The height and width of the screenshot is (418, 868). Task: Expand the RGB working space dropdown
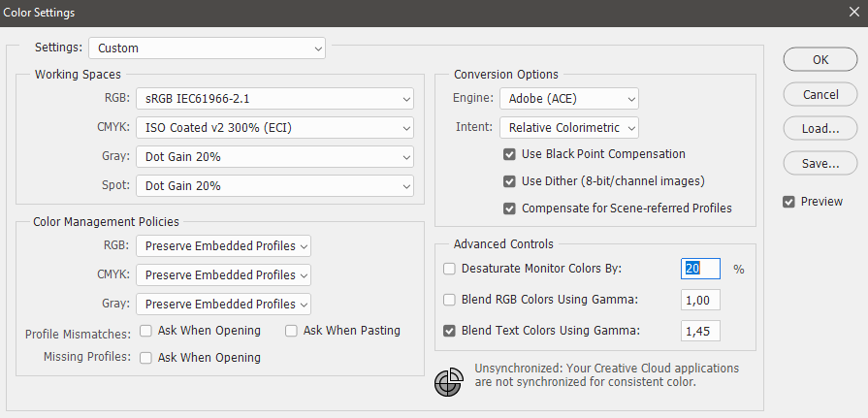click(274, 99)
